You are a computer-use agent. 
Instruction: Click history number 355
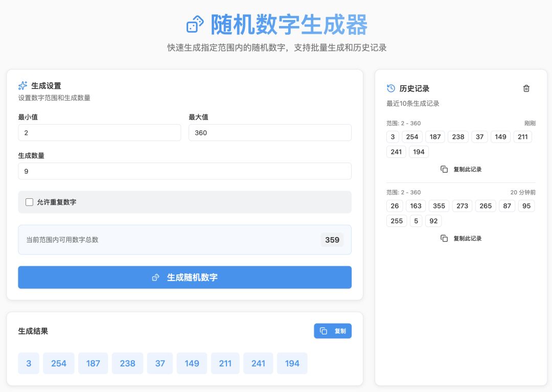coord(439,206)
